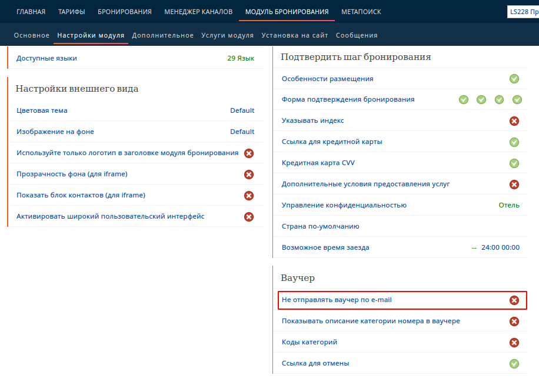Click third green check in Форма подтверждения бронирования
This screenshot has height=392, width=539.
pyautogui.click(x=499, y=99)
